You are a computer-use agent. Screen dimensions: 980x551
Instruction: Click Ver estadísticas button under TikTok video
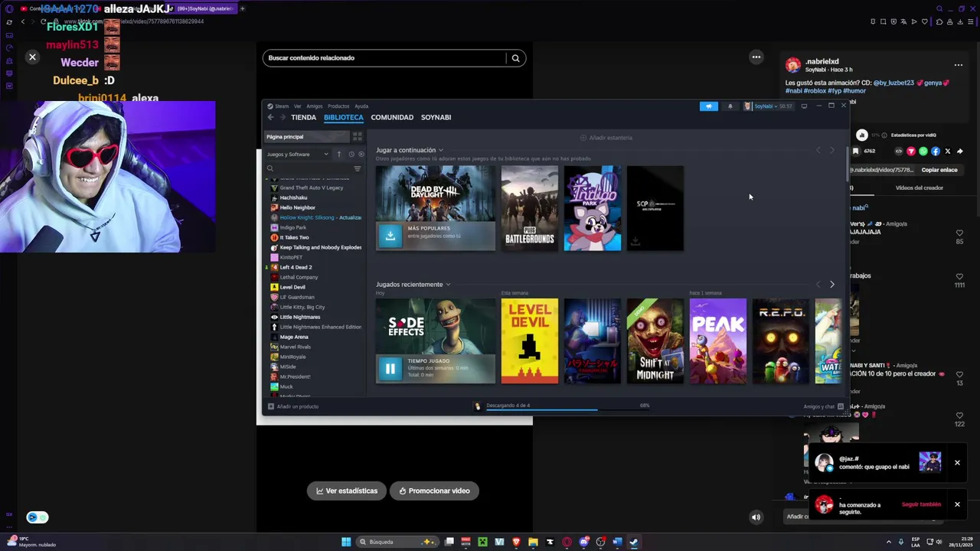[x=347, y=491]
